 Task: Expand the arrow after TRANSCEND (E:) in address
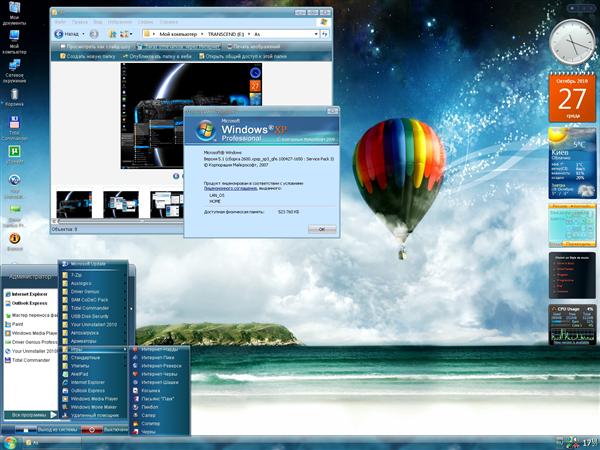coord(249,34)
